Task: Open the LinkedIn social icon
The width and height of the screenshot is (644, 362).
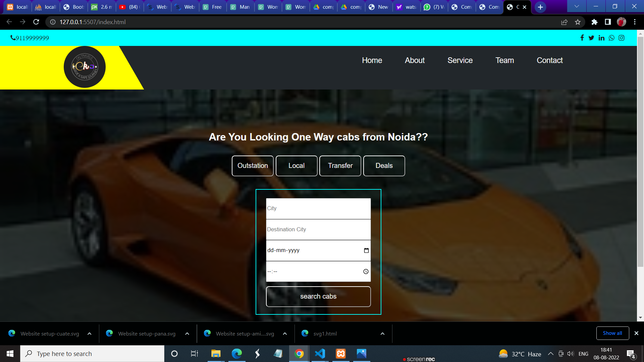Action: coord(601,38)
